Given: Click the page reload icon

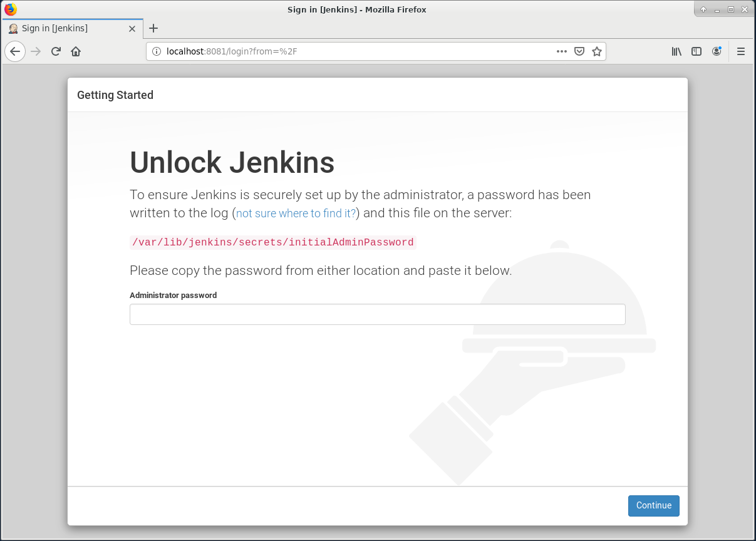Looking at the screenshot, I should [x=55, y=51].
